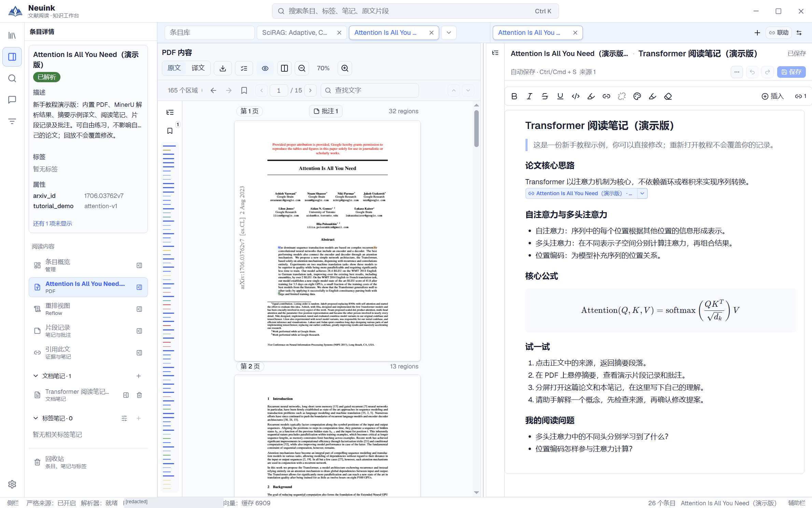Switch to 条目库 tab
Viewport: 812px width, 508px height.
pyautogui.click(x=210, y=33)
